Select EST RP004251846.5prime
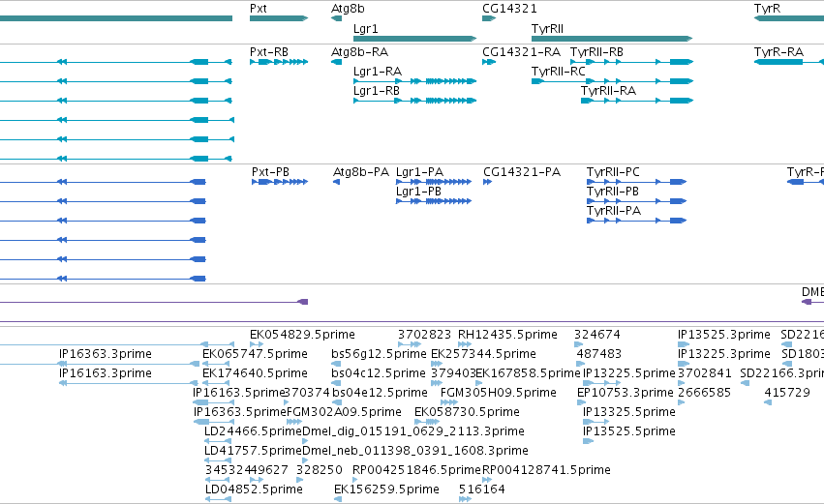This screenshot has width=824, height=504. [x=416, y=470]
